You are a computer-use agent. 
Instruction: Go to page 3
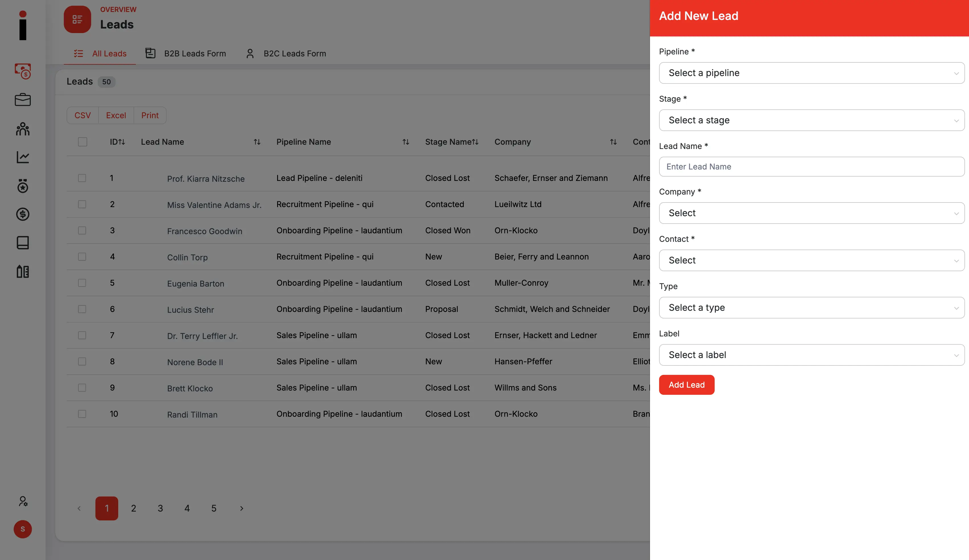160,508
